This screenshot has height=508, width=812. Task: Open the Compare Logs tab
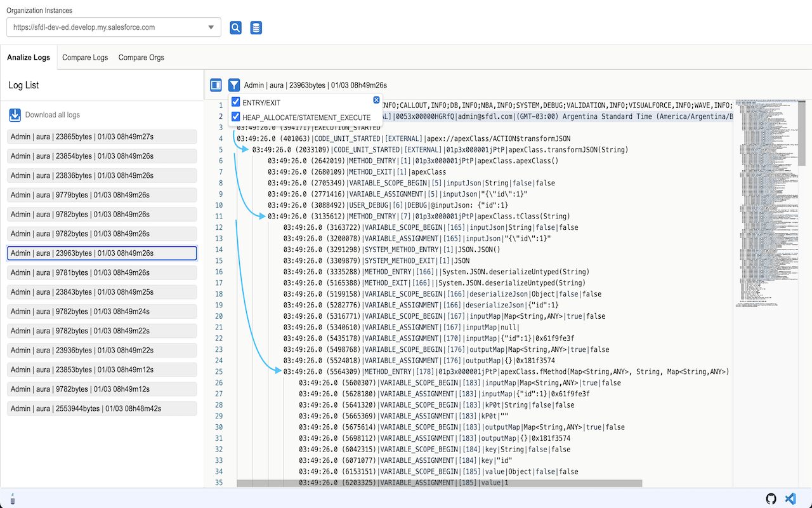coord(85,57)
